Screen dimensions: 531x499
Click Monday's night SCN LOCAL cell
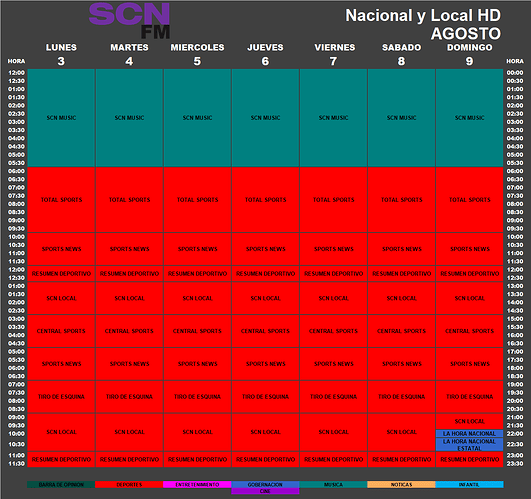[x=61, y=432]
